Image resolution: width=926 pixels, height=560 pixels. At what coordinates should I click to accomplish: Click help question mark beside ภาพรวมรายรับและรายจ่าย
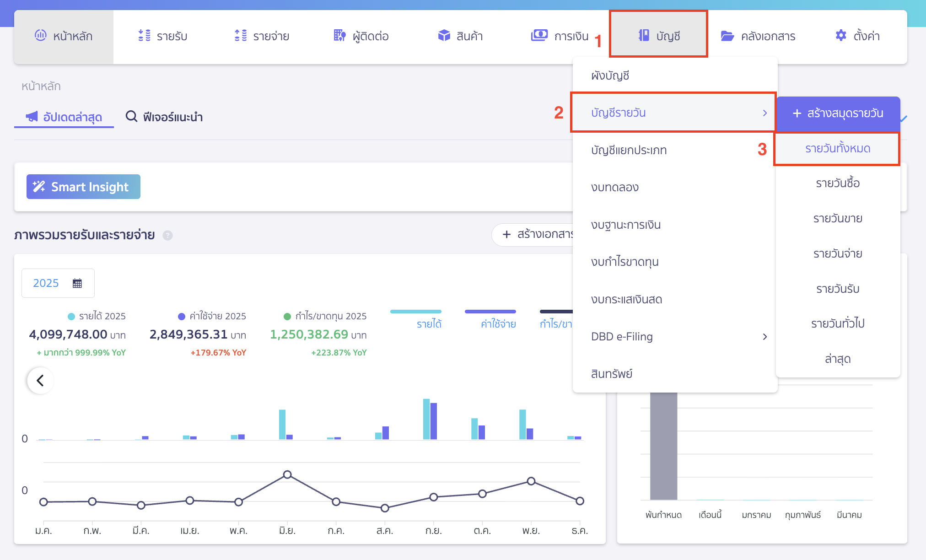tap(168, 235)
